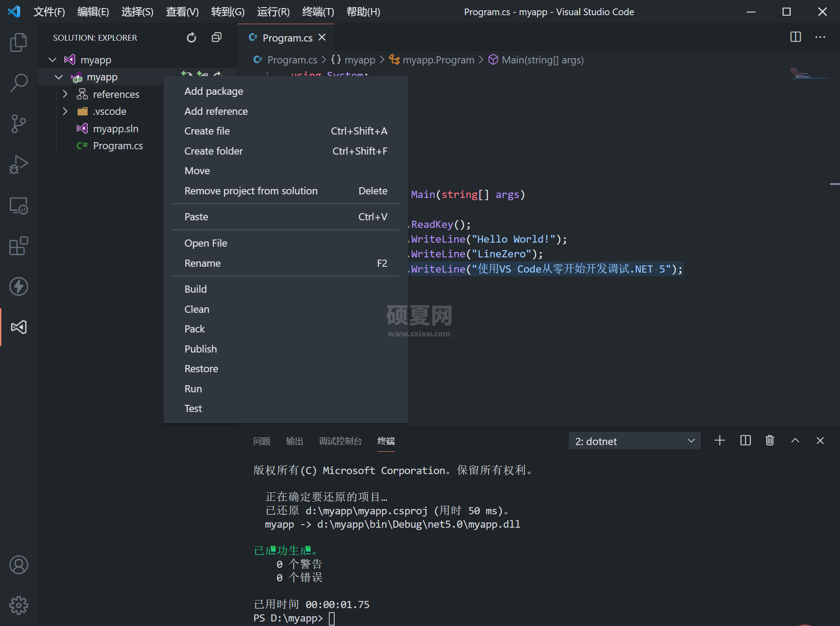Image resolution: width=840 pixels, height=626 pixels.
Task: Collapse the myapp project node
Action: tap(59, 77)
